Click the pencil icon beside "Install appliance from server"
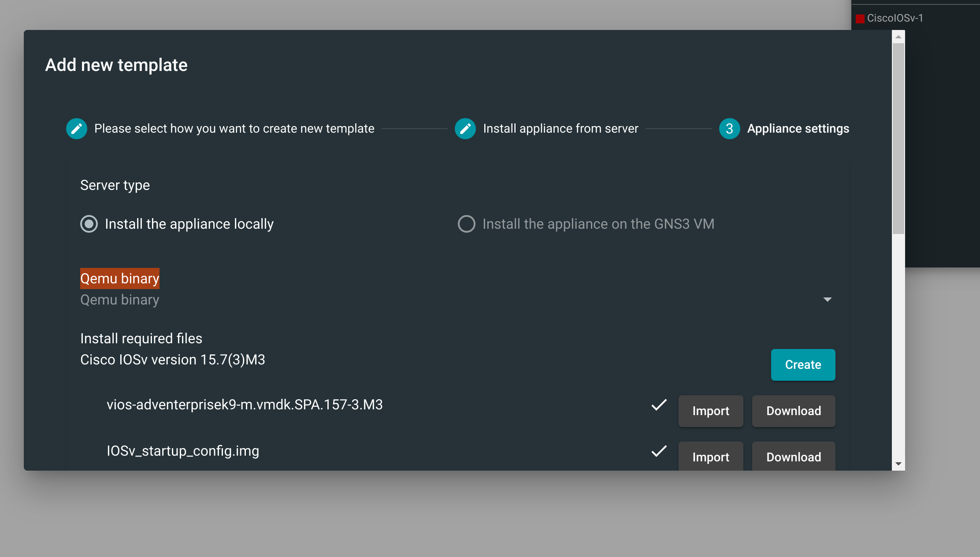 (x=465, y=128)
